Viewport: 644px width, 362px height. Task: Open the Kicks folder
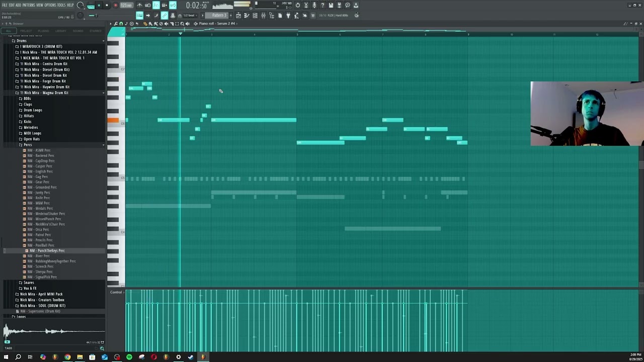point(27,122)
